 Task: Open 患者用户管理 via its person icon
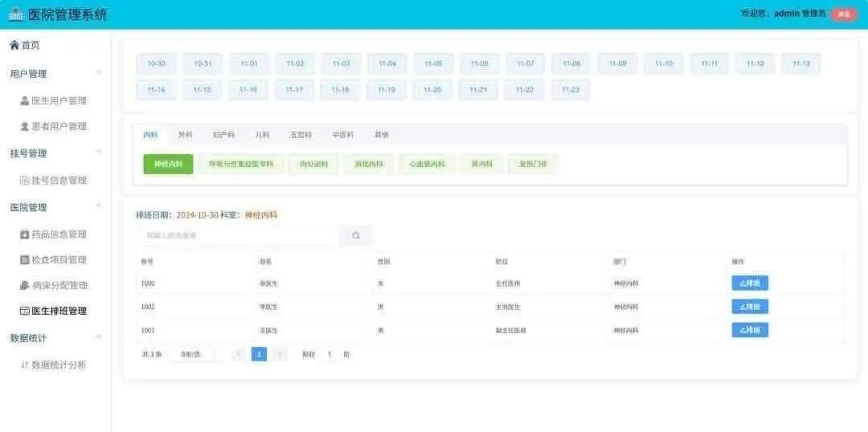pos(24,127)
